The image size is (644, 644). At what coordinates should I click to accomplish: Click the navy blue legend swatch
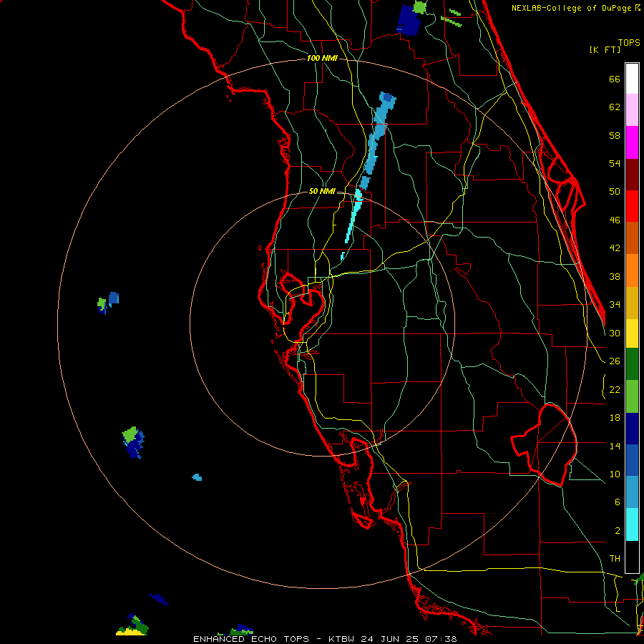tap(632, 429)
